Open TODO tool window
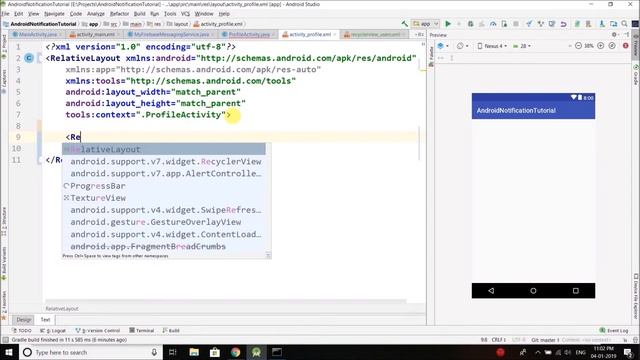 click(22, 331)
